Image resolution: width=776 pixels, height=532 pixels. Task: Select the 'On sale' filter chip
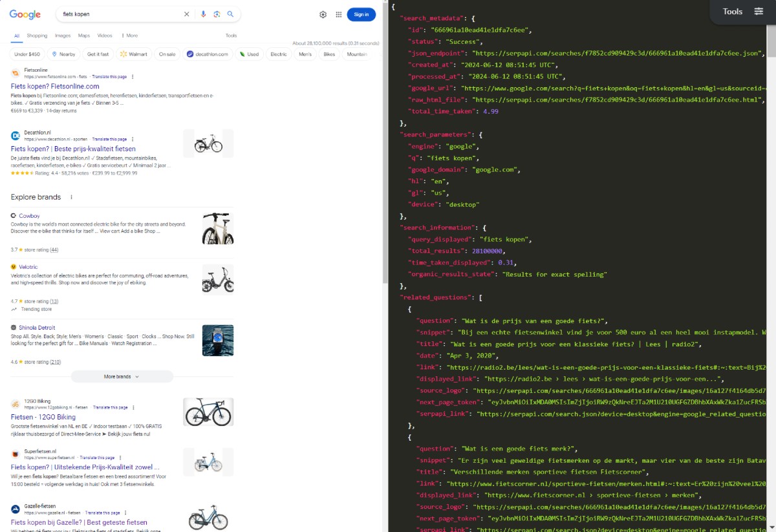[x=167, y=54]
